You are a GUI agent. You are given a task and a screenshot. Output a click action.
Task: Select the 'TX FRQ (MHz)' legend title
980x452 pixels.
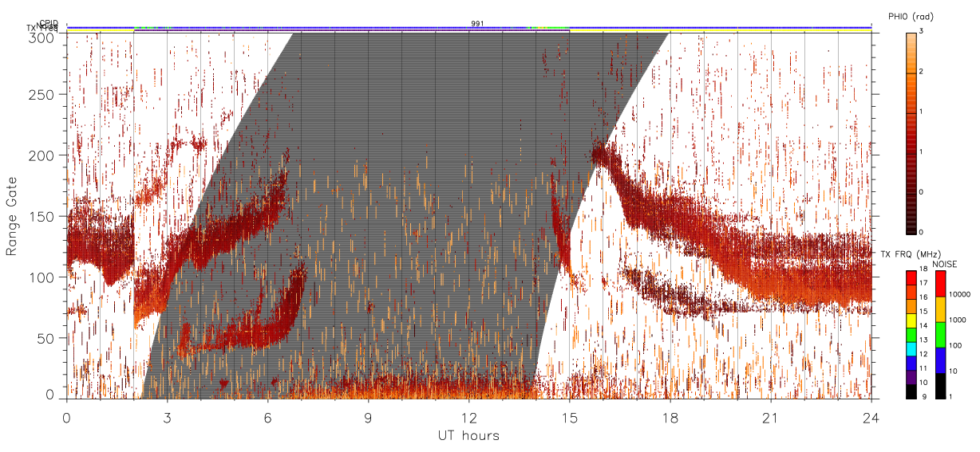coord(911,254)
